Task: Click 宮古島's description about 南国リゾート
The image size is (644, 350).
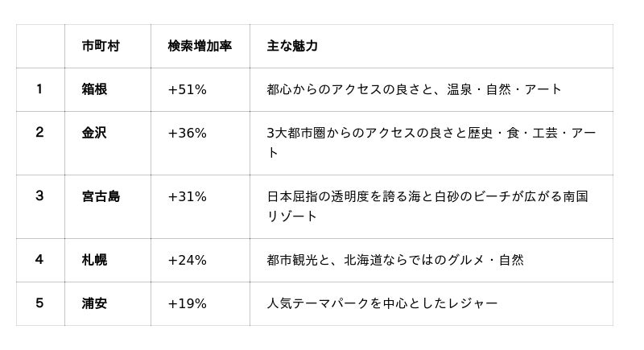Action: pos(427,207)
